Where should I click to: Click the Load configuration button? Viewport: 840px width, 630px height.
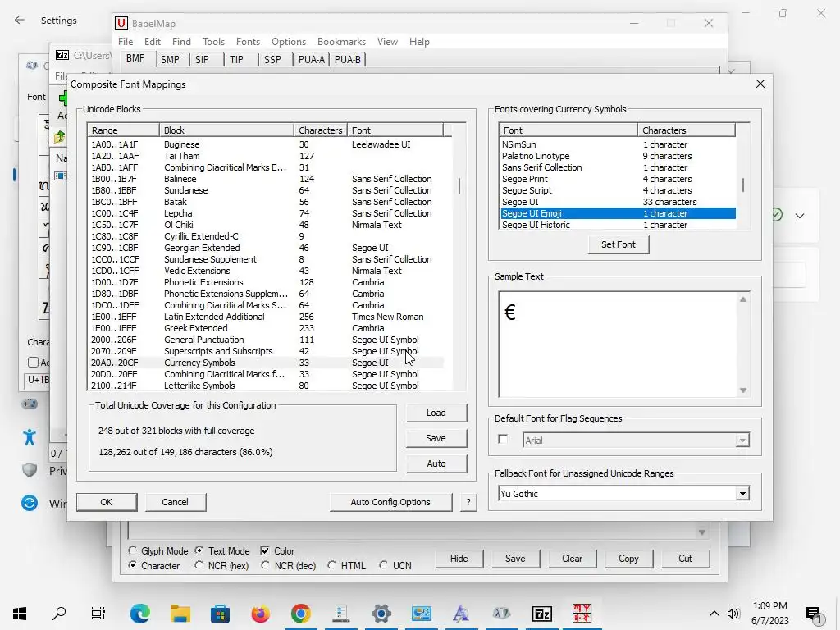click(x=436, y=413)
